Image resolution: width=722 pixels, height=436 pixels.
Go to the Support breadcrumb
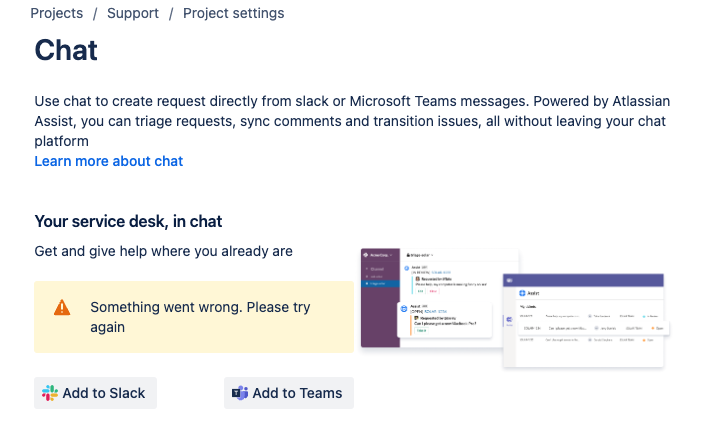coord(133,13)
